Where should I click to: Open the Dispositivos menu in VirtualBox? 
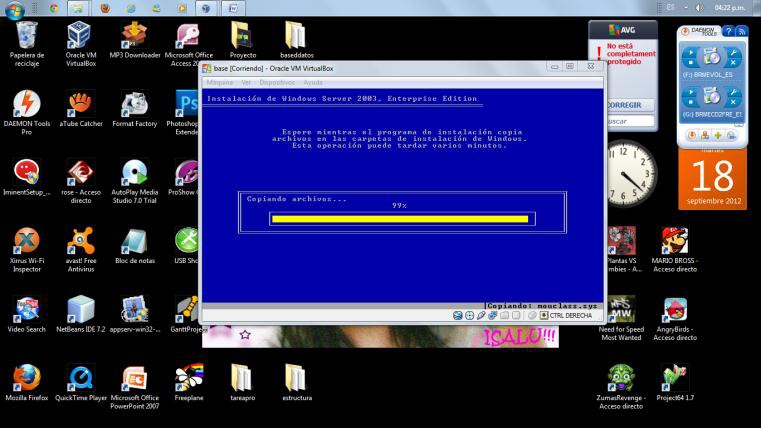point(277,82)
